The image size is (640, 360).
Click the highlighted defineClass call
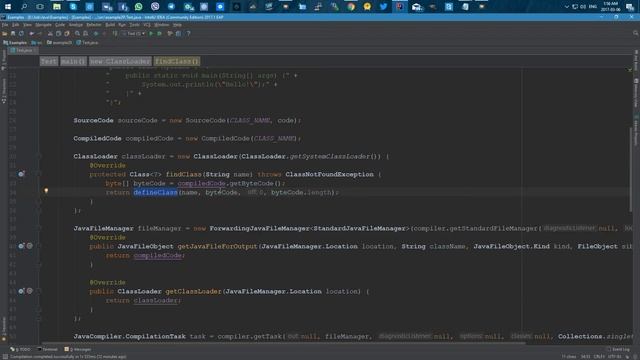(x=156, y=192)
